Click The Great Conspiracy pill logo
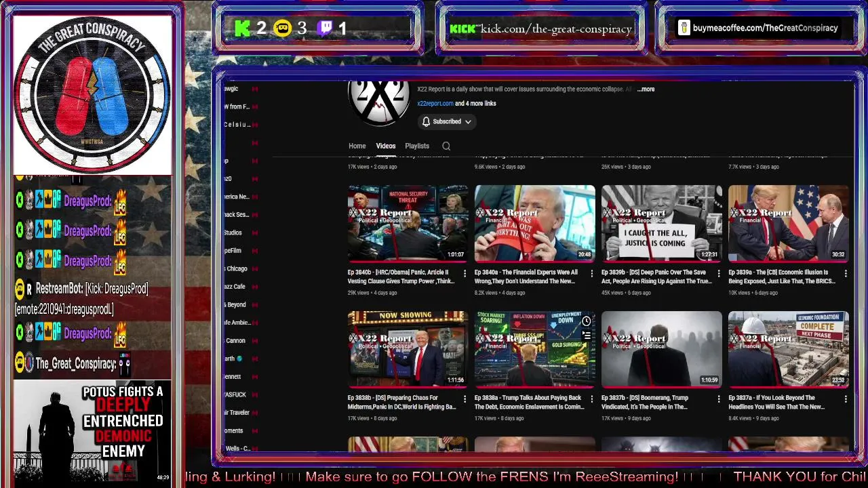868x488 pixels. tap(92, 94)
